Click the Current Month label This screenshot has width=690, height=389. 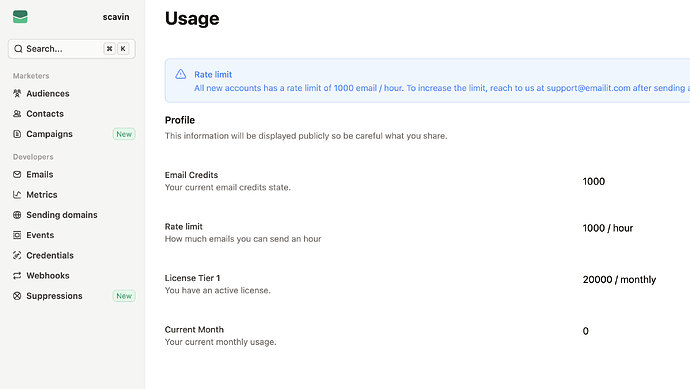[194, 330]
